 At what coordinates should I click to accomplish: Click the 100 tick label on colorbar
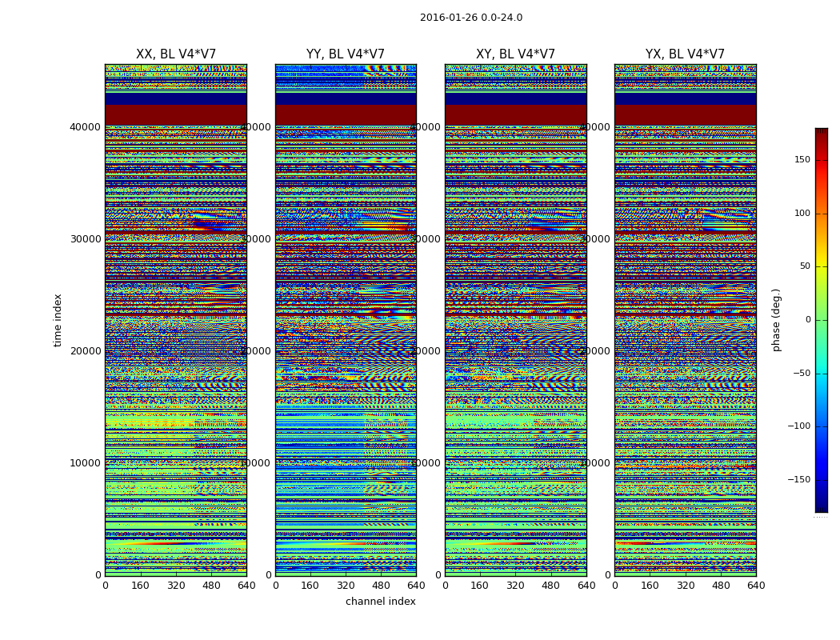(802, 214)
